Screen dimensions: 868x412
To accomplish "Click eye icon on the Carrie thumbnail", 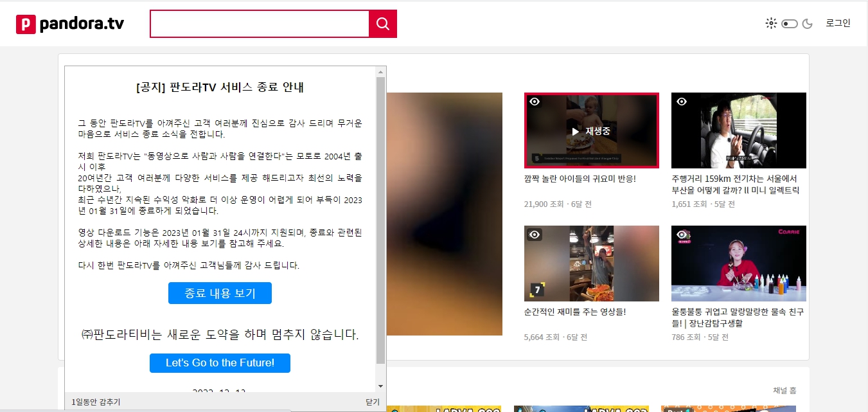I will tap(682, 235).
